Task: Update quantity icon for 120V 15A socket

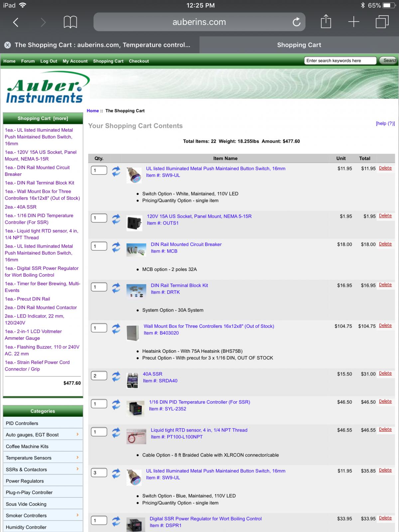Action: (116, 219)
